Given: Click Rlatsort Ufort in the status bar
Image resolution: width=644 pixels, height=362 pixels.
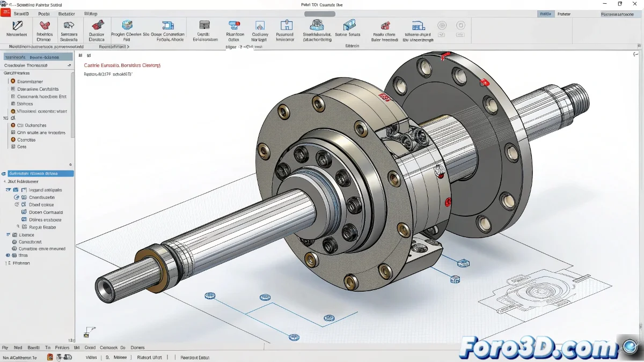Looking at the screenshot, I should [x=150, y=357].
